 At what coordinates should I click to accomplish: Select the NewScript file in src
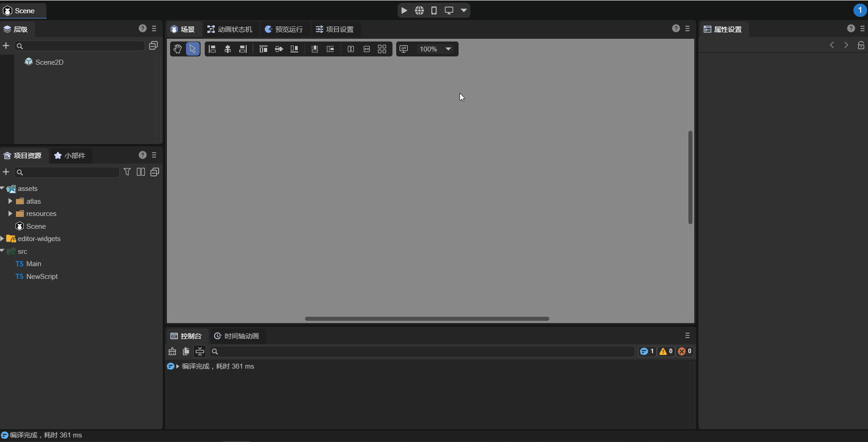click(x=41, y=277)
